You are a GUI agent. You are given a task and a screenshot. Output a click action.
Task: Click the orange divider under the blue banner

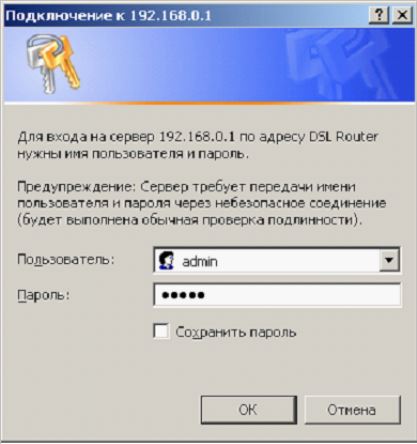coord(208,103)
